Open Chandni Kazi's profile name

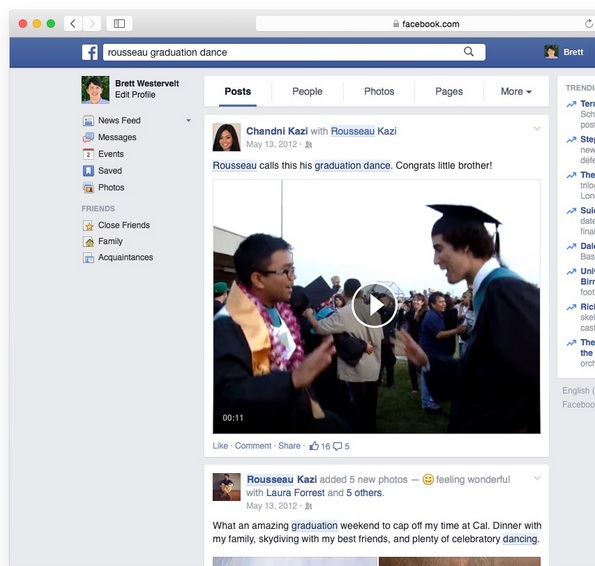click(x=277, y=131)
